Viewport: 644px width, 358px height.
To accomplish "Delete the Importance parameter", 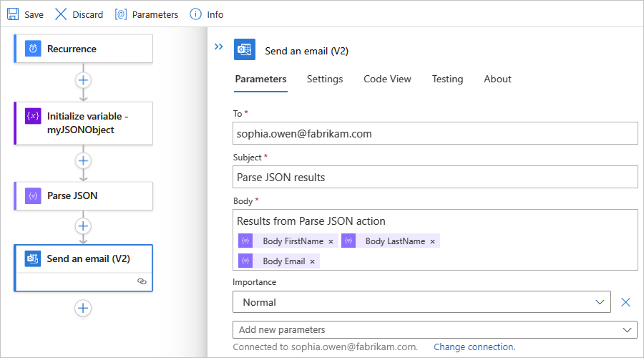I will tap(625, 302).
